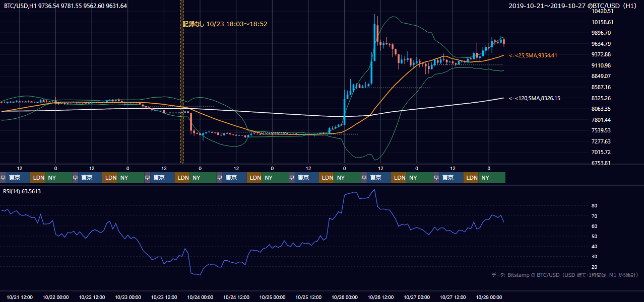
Task: Click price axis value 7015.72
Action: pos(601,152)
